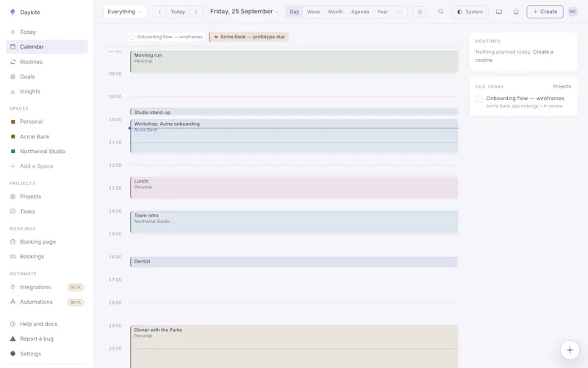Open Bookings in the sidebar
The image size is (588, 368).
click(x=47, y=256)
